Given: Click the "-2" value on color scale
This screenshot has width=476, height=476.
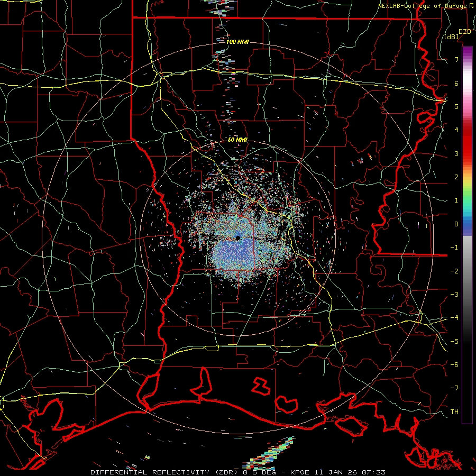Looking at the screenshot, I should pos(454,271).
